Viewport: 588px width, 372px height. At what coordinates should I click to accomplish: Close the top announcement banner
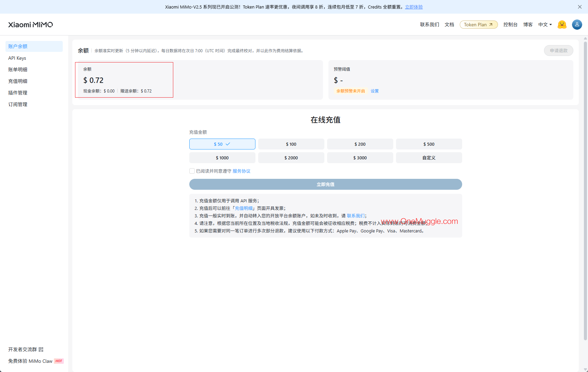[579, 7]
